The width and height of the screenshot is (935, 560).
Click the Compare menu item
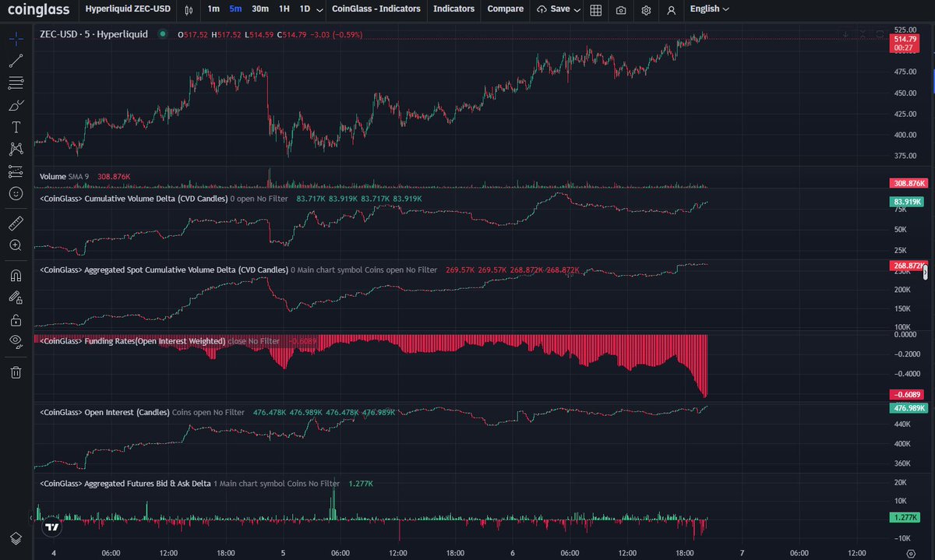[x=505, y=10]
